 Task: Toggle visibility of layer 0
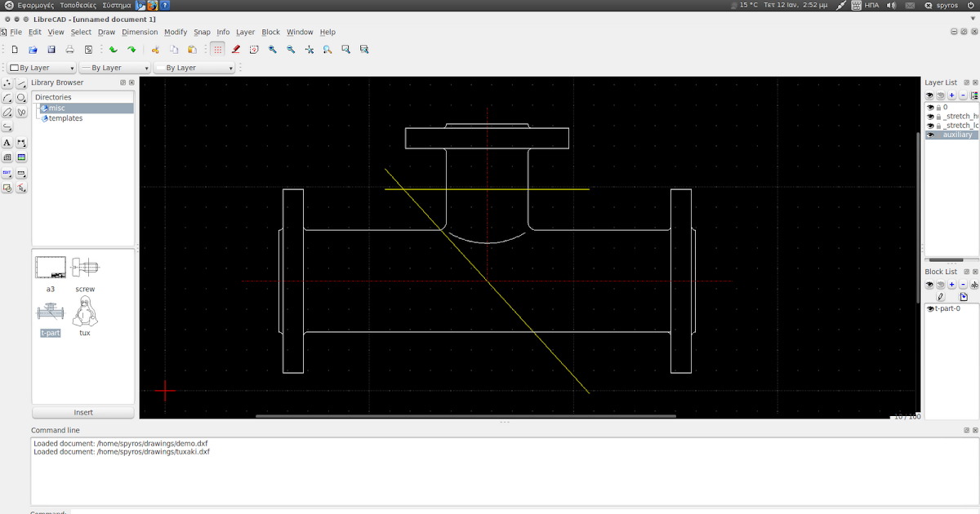tap(930, 107)
